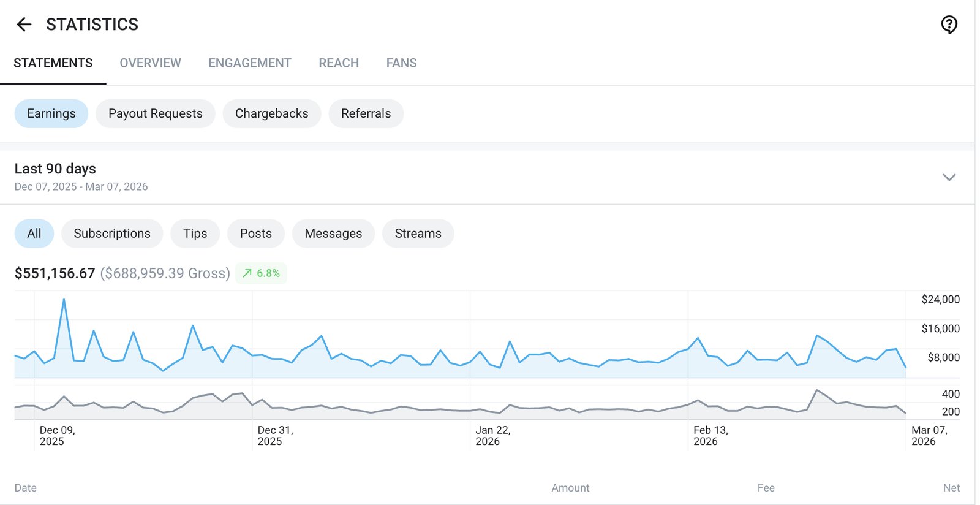Click the Dec 31, 2025 axis label
Viewport: 980px width, 505px height.
click(276, 436)
